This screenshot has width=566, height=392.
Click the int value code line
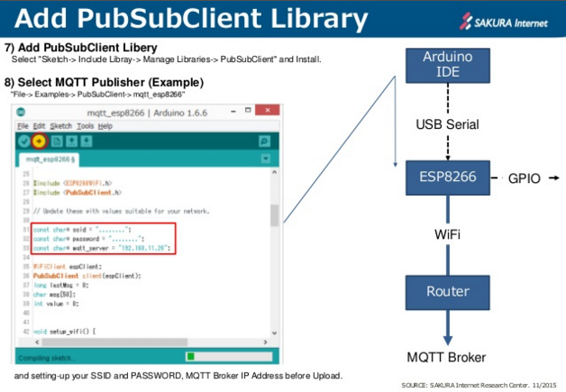(x=56, y=304)
